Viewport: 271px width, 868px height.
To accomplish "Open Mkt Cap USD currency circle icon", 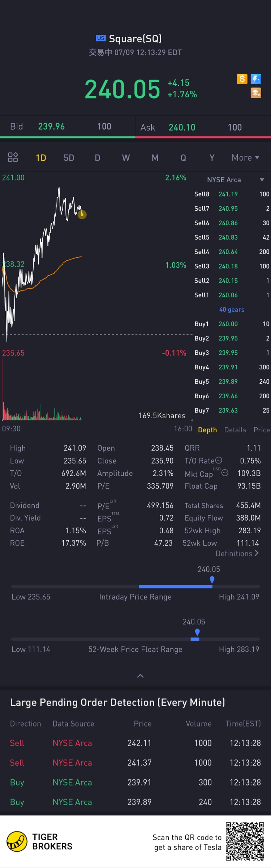I will [225, 473].
